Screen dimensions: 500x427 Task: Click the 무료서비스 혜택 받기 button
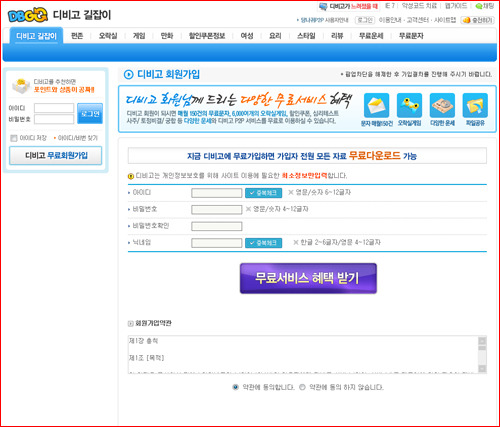pyautogui.click(x=308, y=278)
